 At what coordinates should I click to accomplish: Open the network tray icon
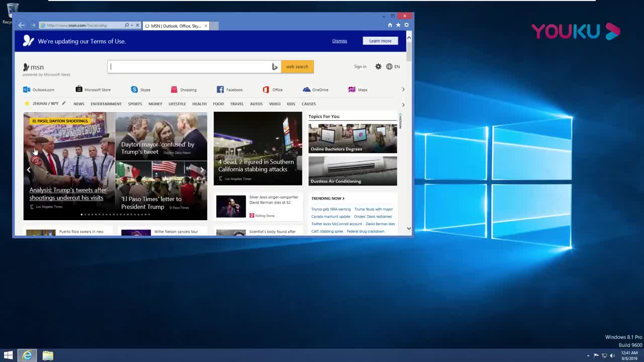tap(604, 356)
